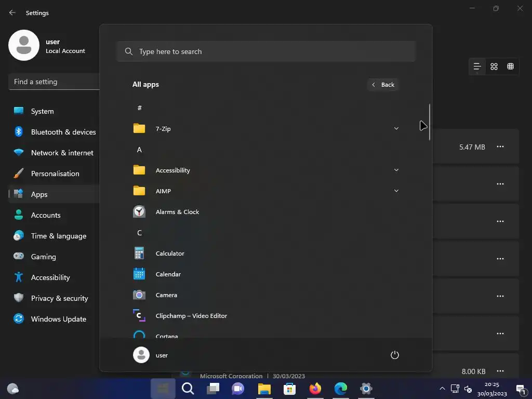
Task: Open the user account in Start menu footer
Action: coord(151,355)
